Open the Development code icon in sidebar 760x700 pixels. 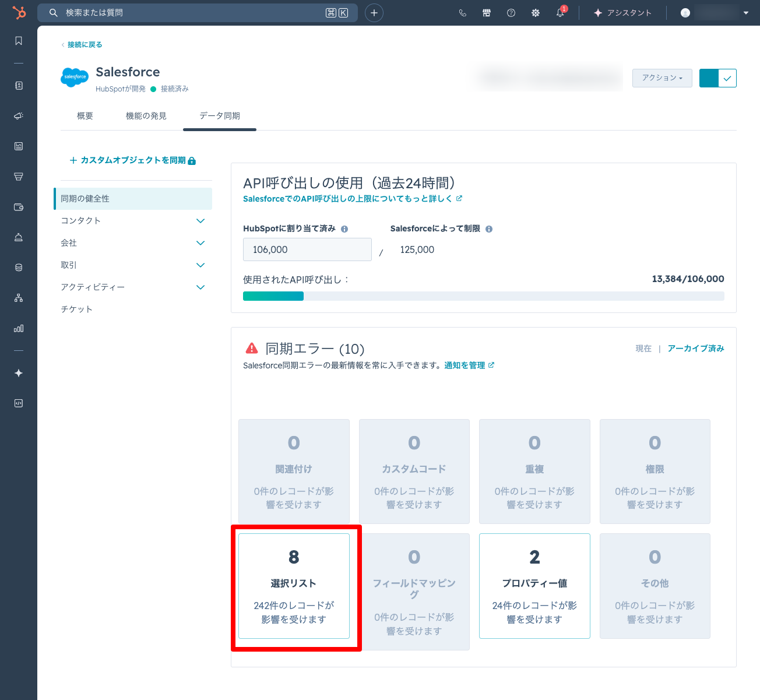[19, 403]
